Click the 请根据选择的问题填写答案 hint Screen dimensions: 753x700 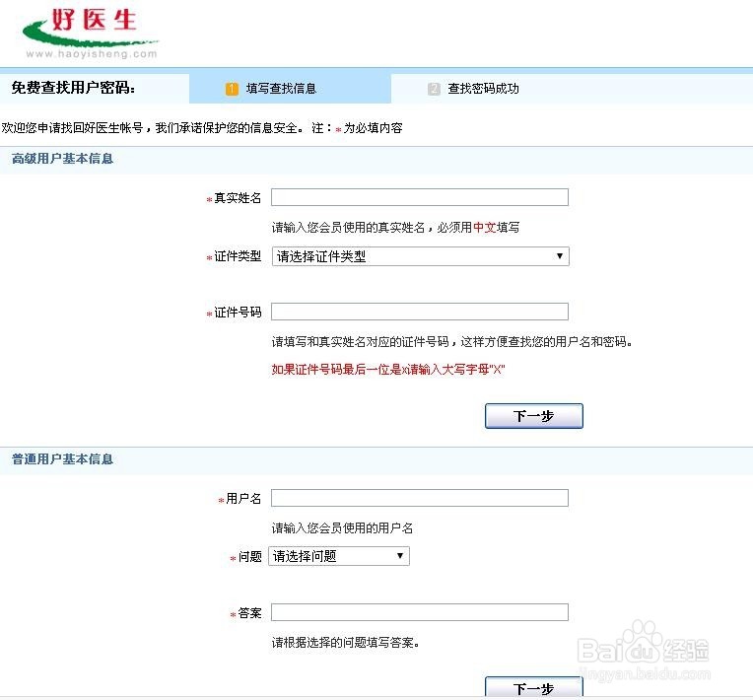pos(345,643)
